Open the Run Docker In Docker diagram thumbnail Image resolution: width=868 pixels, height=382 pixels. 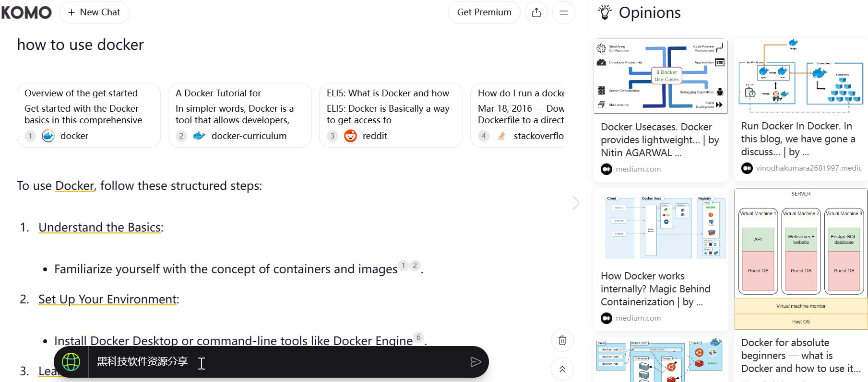801,76
